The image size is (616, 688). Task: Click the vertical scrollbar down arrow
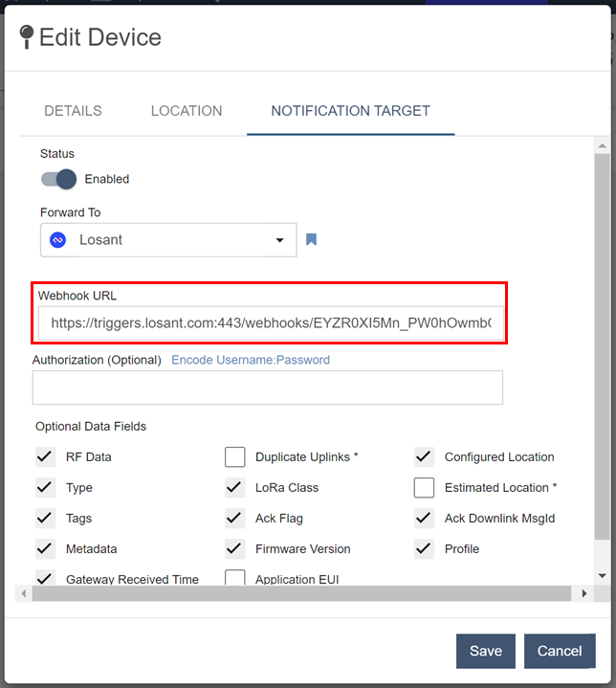[x=603, y=576]
